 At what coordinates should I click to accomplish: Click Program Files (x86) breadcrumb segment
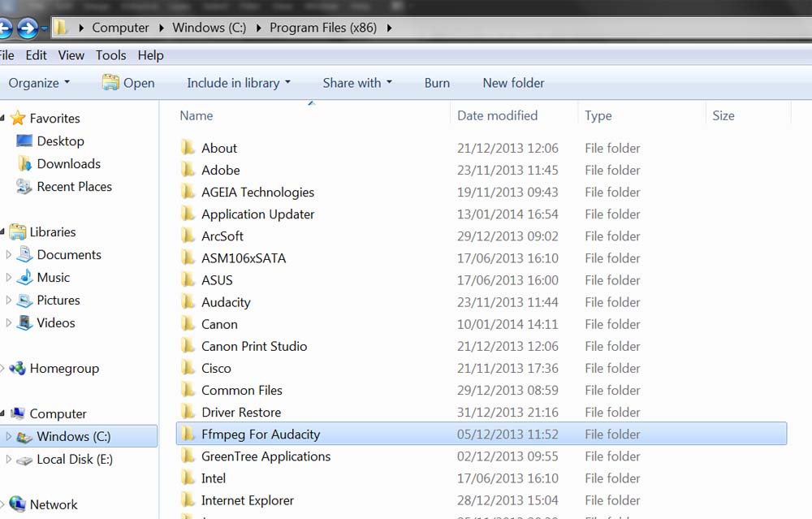point(323,28)
